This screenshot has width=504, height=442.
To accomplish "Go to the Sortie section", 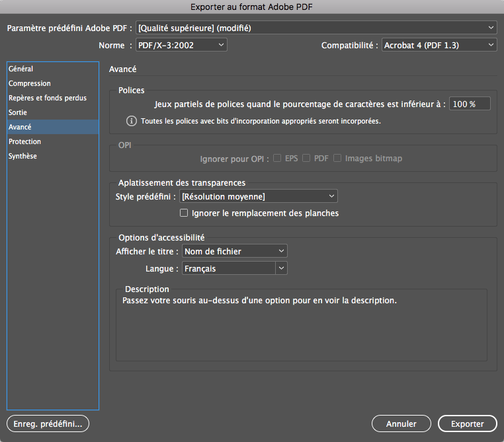I will click(18, 112).
